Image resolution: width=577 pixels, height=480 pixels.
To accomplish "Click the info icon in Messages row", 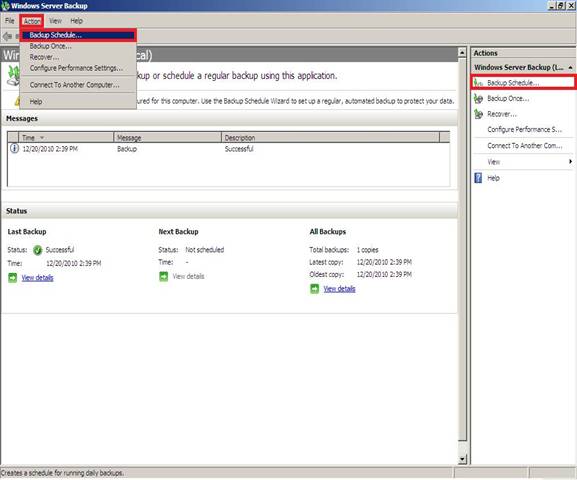I will [14, 149].
